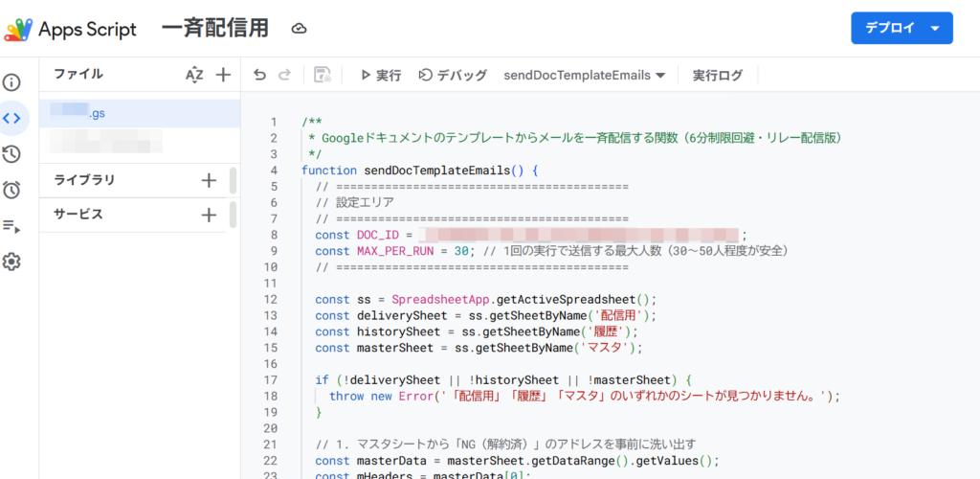Open the Editor code icon in sidebar
This screenshot has height=479, width=980.
click(11, 118)
